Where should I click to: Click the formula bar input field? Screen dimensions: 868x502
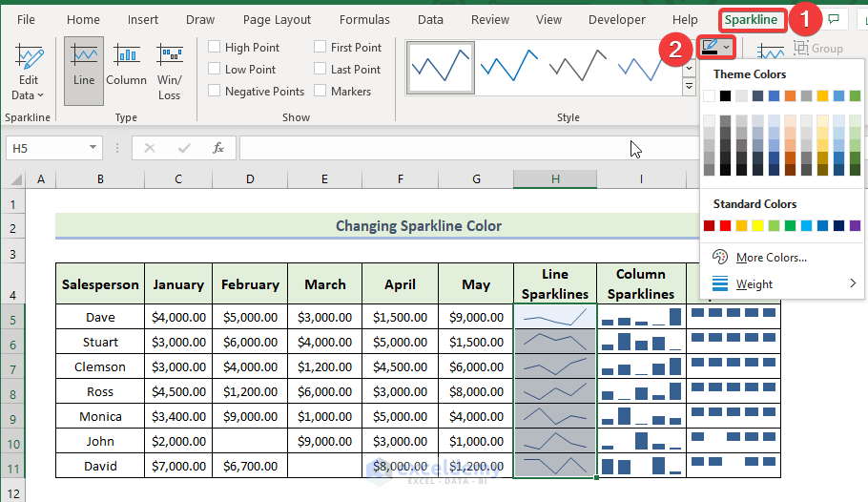(429, 148)
